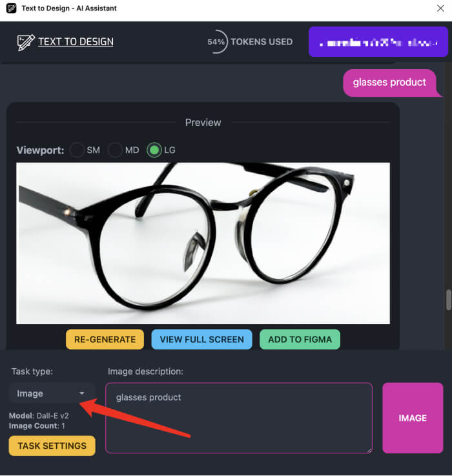The image size is (452, 476).
Task: Click the 'Model: Dall-E v2' text
Action: [39, 415]
